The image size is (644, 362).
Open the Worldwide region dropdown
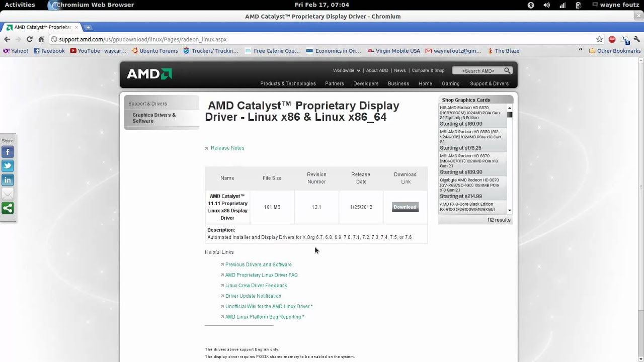coord(347,70)
